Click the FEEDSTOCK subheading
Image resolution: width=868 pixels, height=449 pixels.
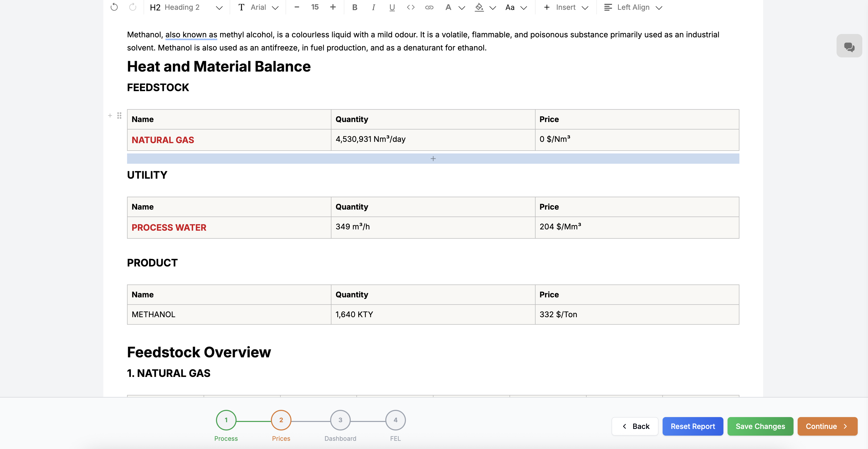point(158,88)
